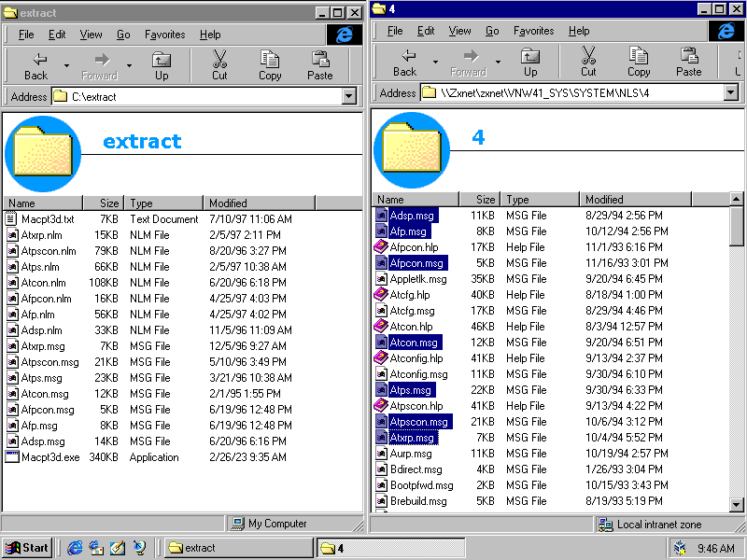Open Address dropdown in window 4
The width and height of the screenshot is (747, 560).
tap(731, 92)
